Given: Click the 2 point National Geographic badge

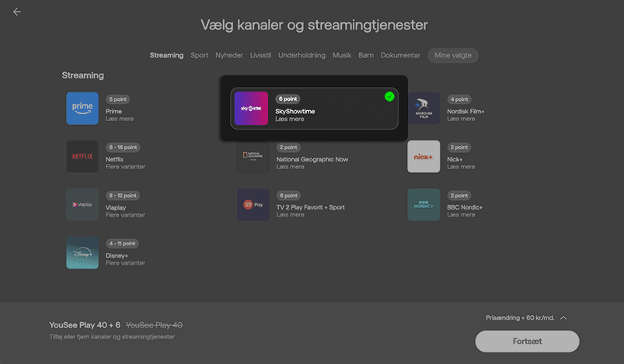Looking at the screenshot, I should (x=288, y=147).
